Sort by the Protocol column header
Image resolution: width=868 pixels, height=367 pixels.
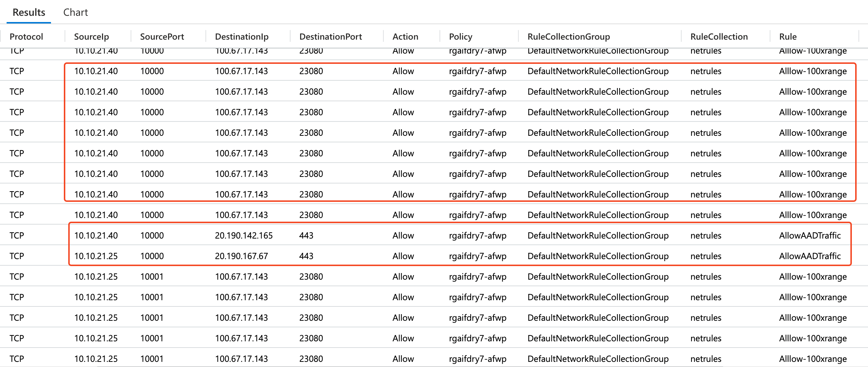tap(26, 37)
